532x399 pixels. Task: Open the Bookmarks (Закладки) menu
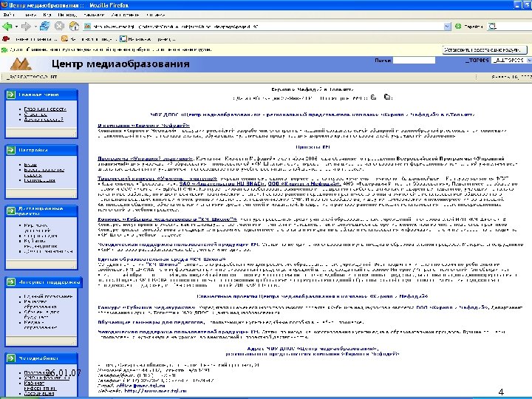click(94, 15)
